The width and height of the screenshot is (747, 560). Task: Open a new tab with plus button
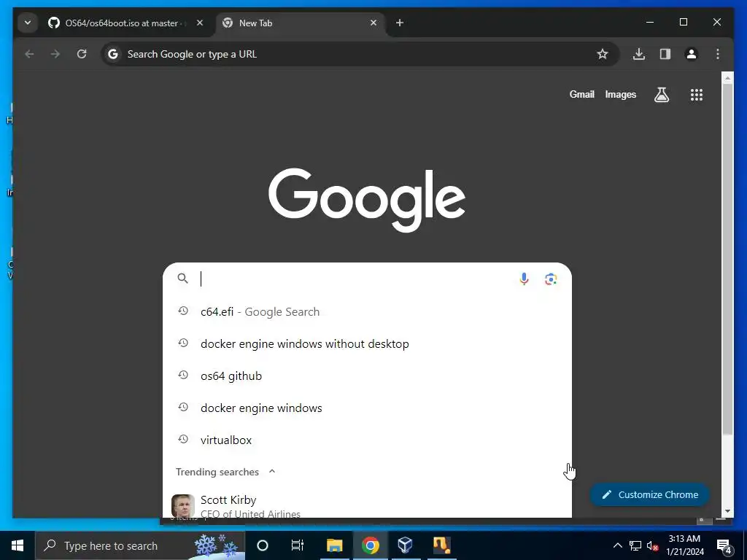[x=400, y=23]
